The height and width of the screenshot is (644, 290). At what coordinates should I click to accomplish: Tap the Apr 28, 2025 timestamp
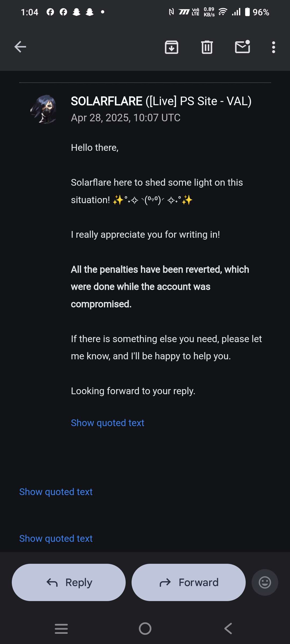coord(126,118)
